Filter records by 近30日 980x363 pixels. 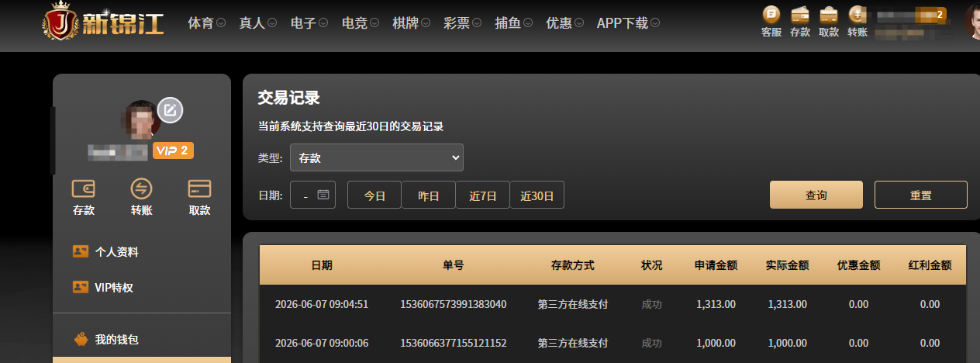click(x=537, y=195)
